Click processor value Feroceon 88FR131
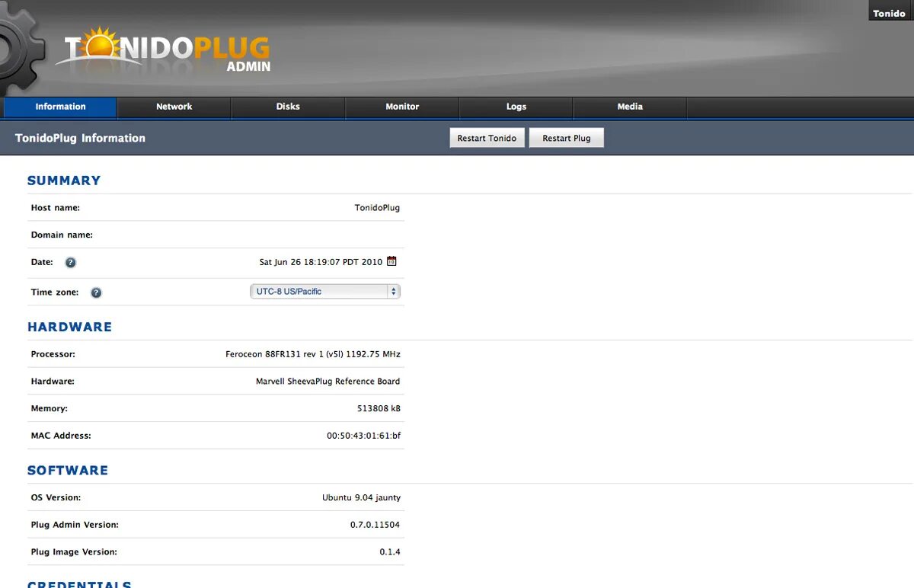The image size is (914, 588). tap(313, 354)
